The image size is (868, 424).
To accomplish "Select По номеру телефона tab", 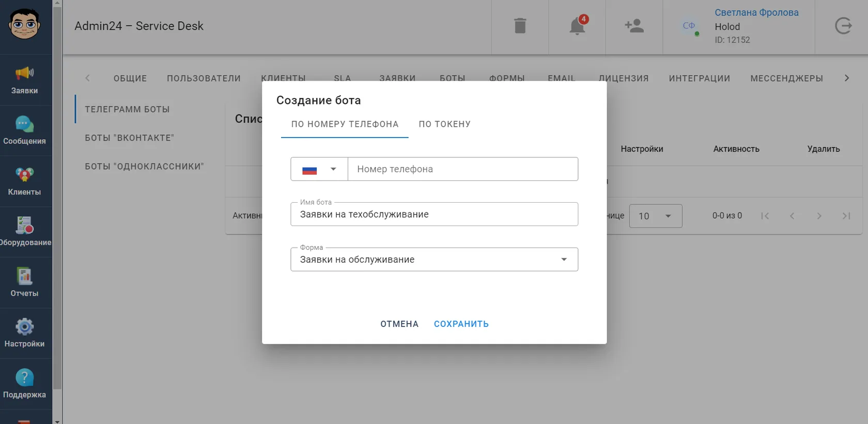I will coord(345,124).
